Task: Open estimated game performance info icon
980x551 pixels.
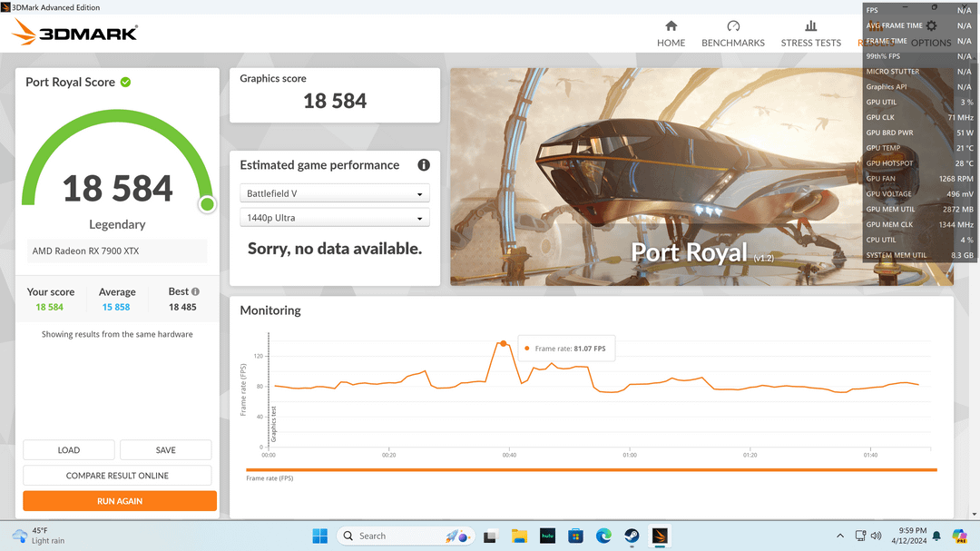Action: [424, 165]
